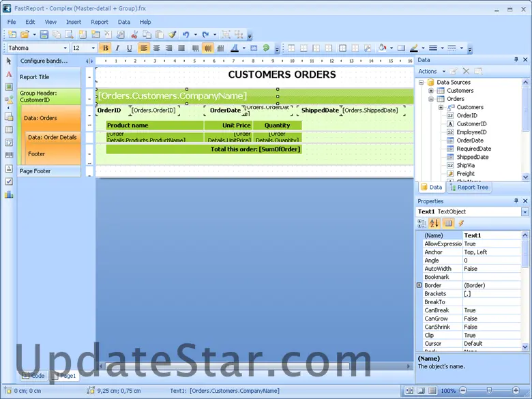
Task: Click the New report icon
Action: (x=12, y=34)
